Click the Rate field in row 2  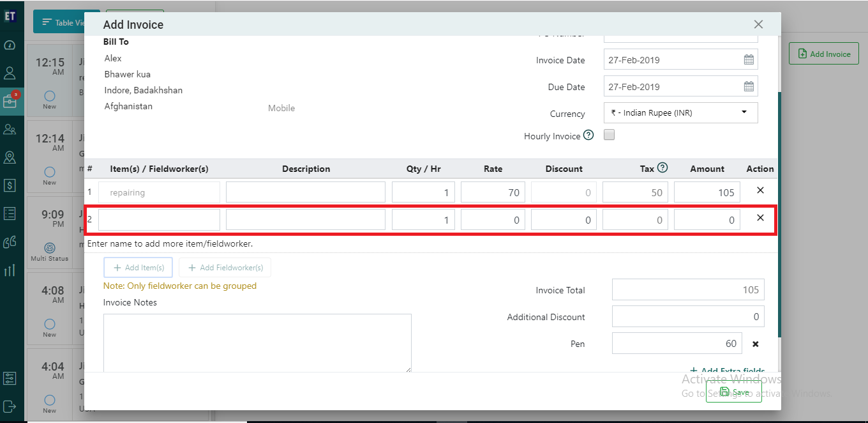click(493, 220)
